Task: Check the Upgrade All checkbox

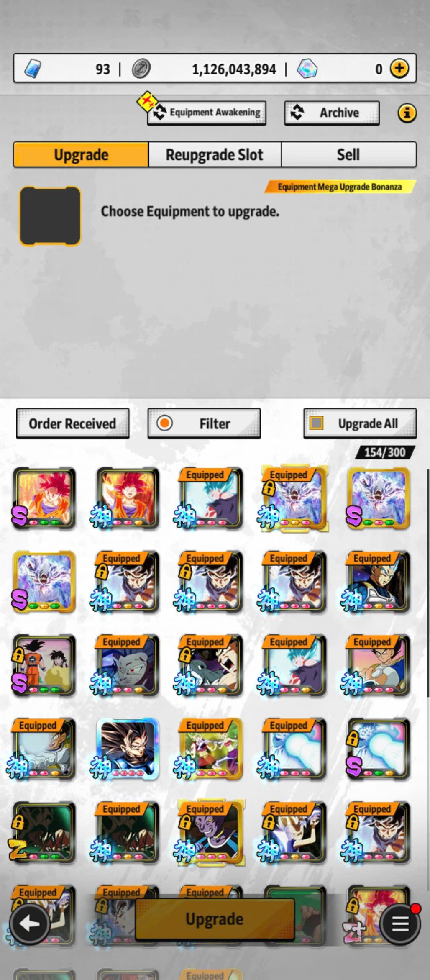Action: (x=316, y=423)
